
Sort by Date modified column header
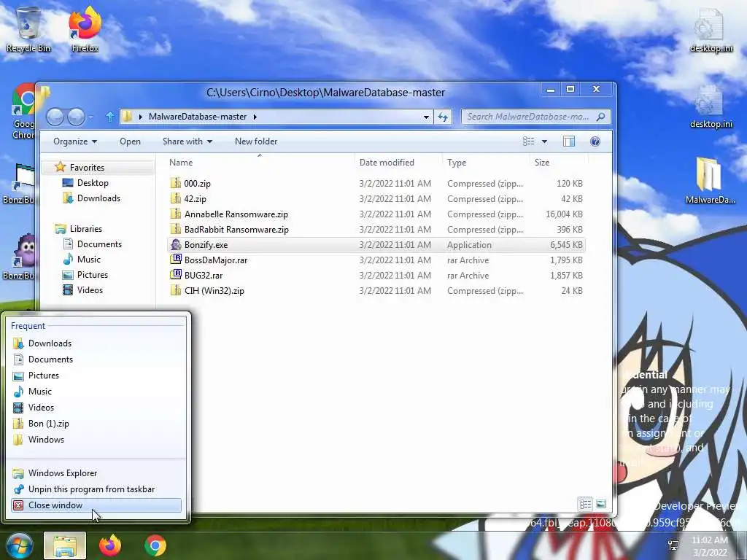coord(398,163)
